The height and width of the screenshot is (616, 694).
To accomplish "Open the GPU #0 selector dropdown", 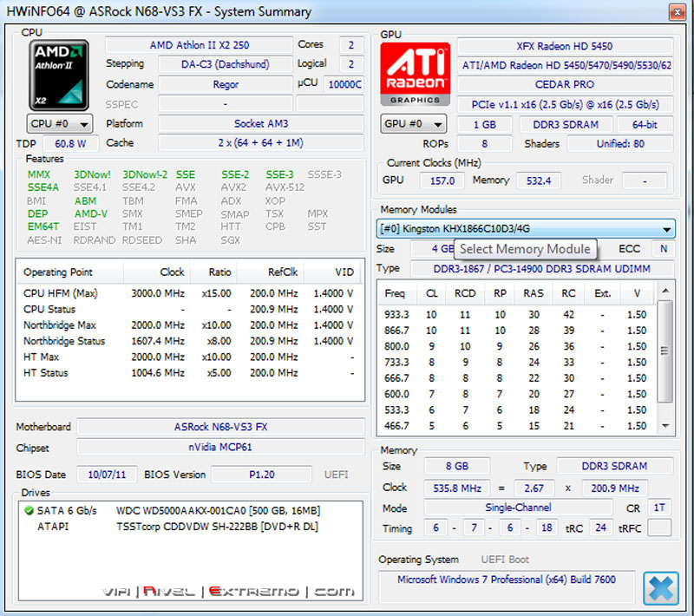I will pyautogui.click(x=414, y=124).
